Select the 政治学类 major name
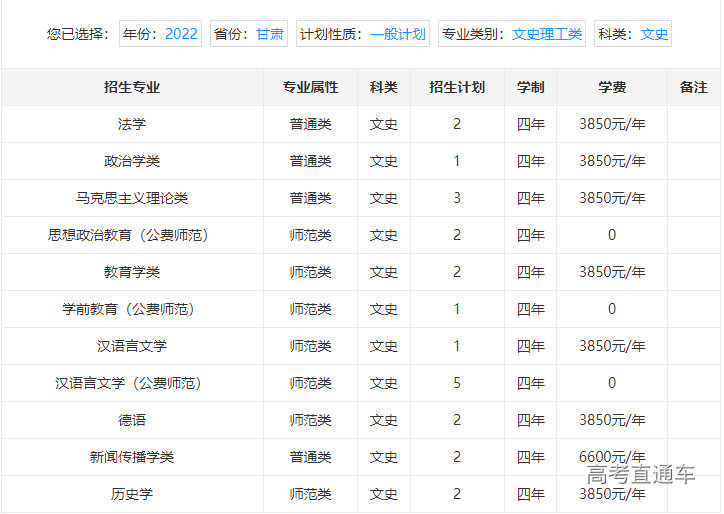724x514 pixels. point(132,161)
